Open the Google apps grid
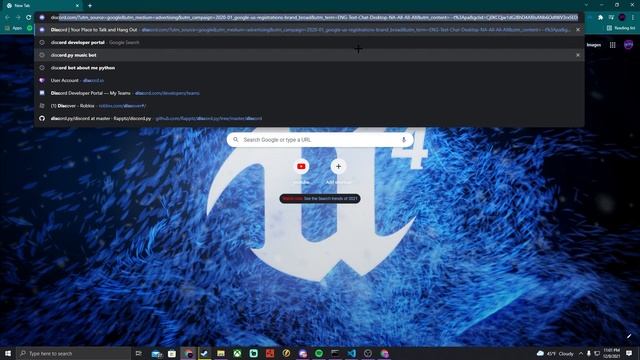Screen dimensions: 640x360 pyautogui.click(x=613, y=45)
